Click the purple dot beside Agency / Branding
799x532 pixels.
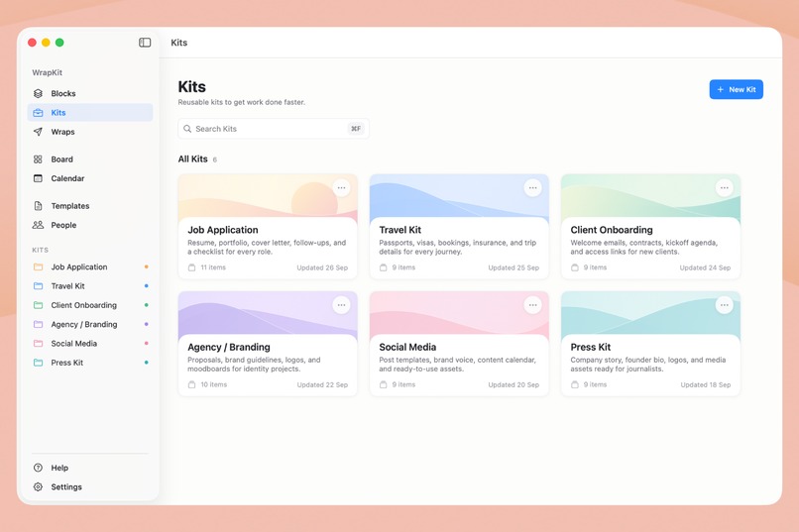pos(147,324)
